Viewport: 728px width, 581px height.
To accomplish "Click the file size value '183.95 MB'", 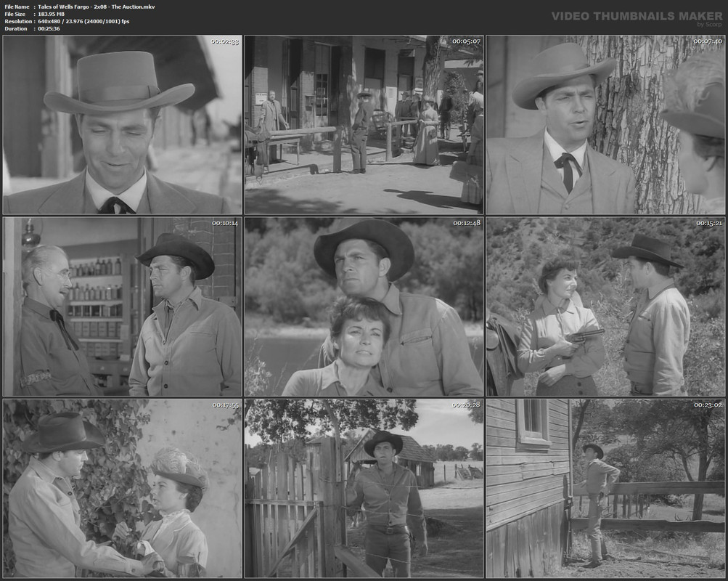I will [x=51, y=14].
